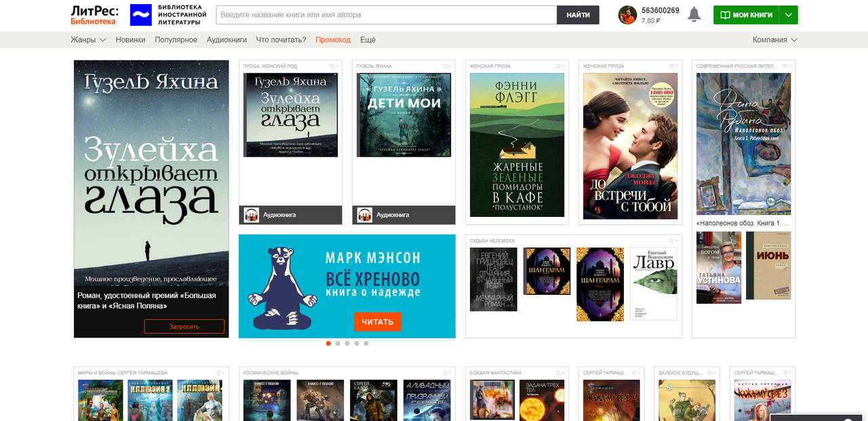Select the third carousel dot indicator

point(347,343)
